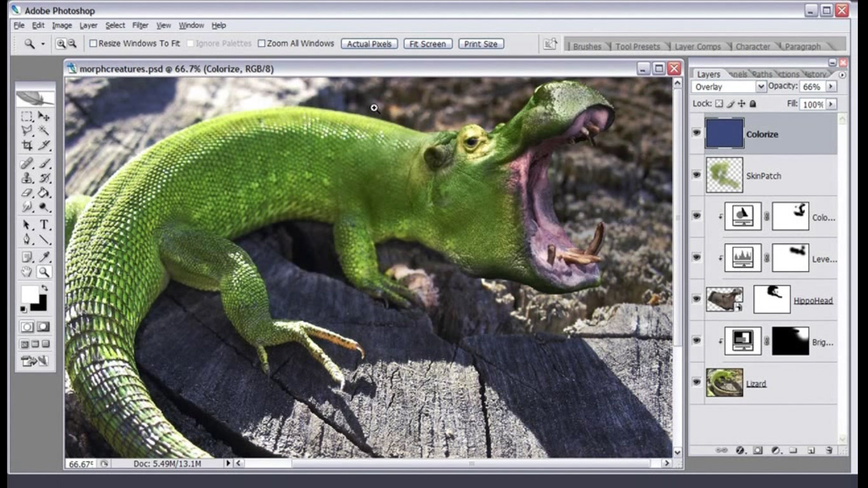Select the Healing Brush tool
This screenshot has height=488, width=868.
(27, 164)
